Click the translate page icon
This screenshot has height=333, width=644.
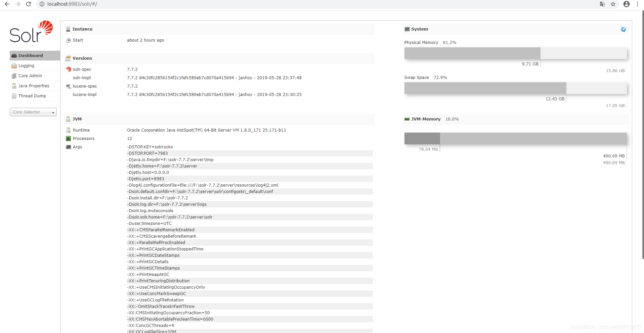[602, 4]
